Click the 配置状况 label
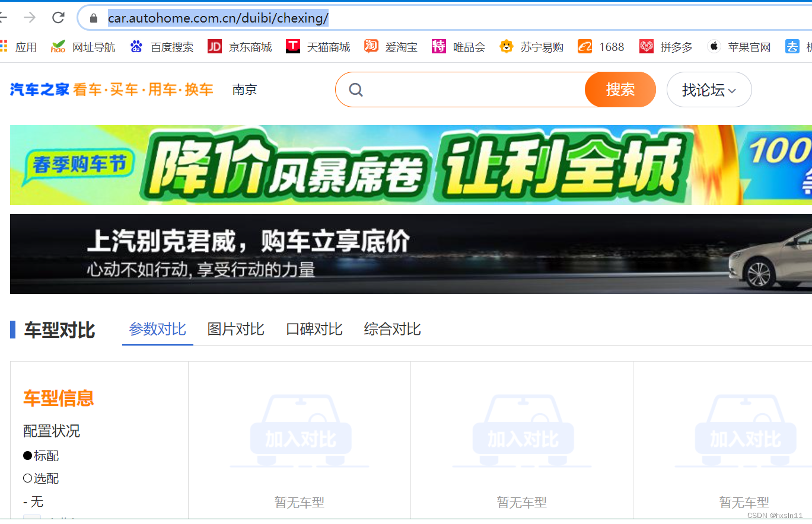The image size is (812, 524). 52,431
